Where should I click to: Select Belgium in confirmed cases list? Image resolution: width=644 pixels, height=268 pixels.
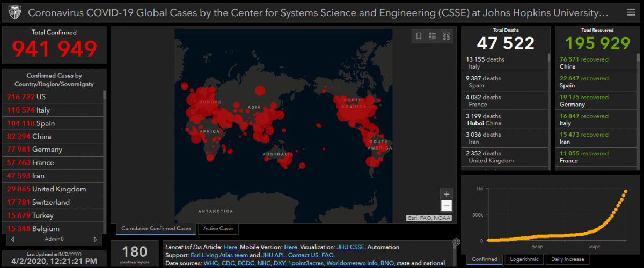click(x=53, y=228)
